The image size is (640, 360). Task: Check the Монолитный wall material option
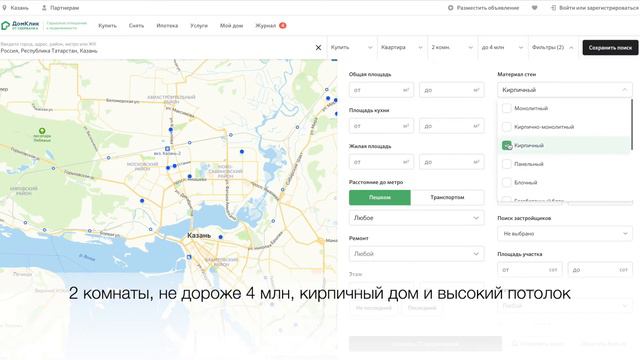point(507,108)
